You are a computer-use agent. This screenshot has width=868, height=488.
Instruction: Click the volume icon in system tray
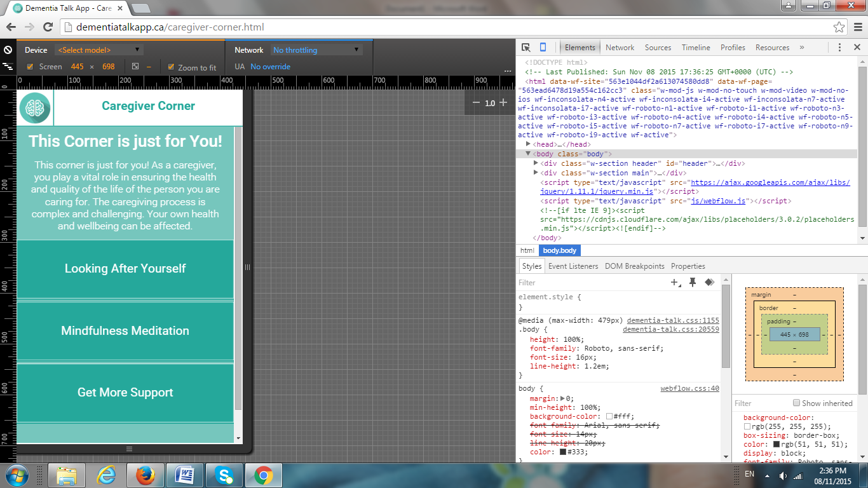coord(783,476)
